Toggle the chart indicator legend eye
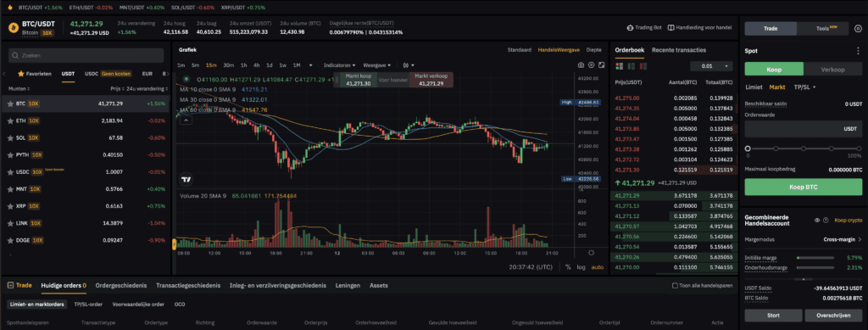The height and width of the screenshot is (330, 868). pos(186,79)
